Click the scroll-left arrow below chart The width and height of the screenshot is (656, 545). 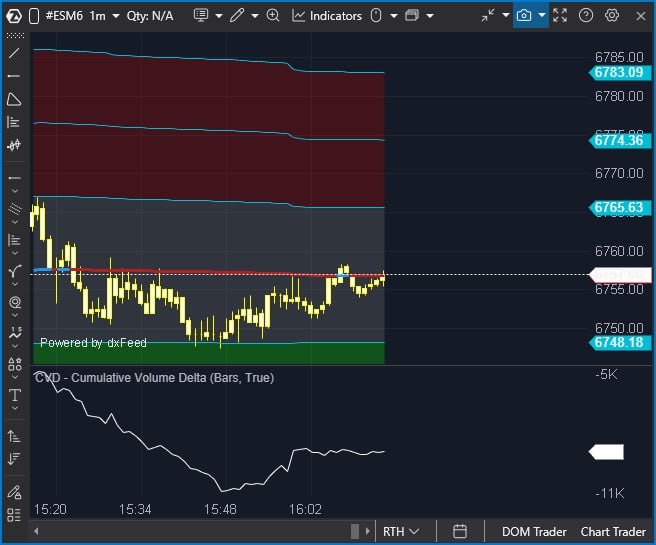(x=36, y=531)
